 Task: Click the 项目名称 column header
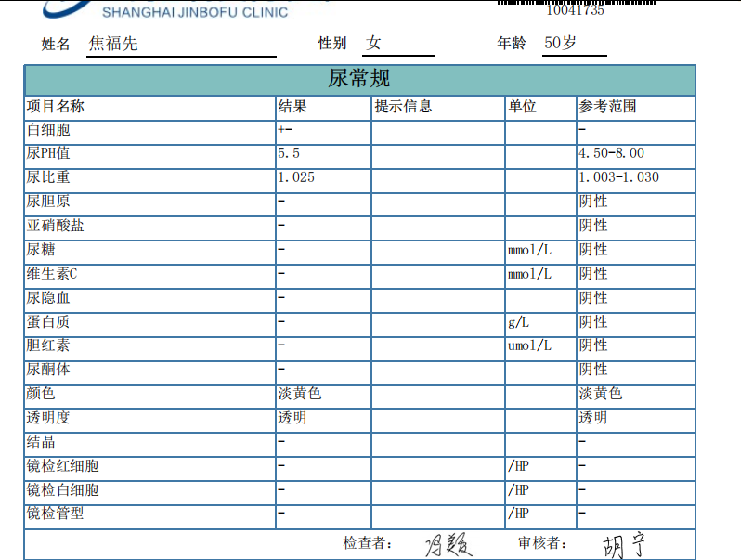pos(56,107)
